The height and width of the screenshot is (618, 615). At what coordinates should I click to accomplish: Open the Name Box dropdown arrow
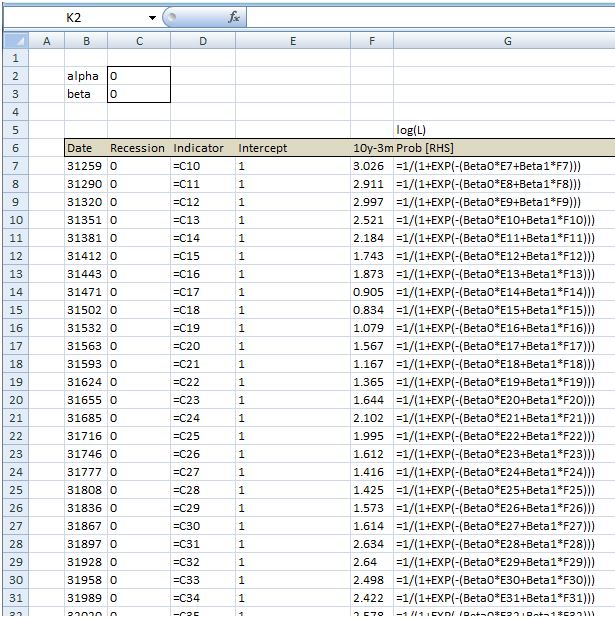tap(152, 18)
